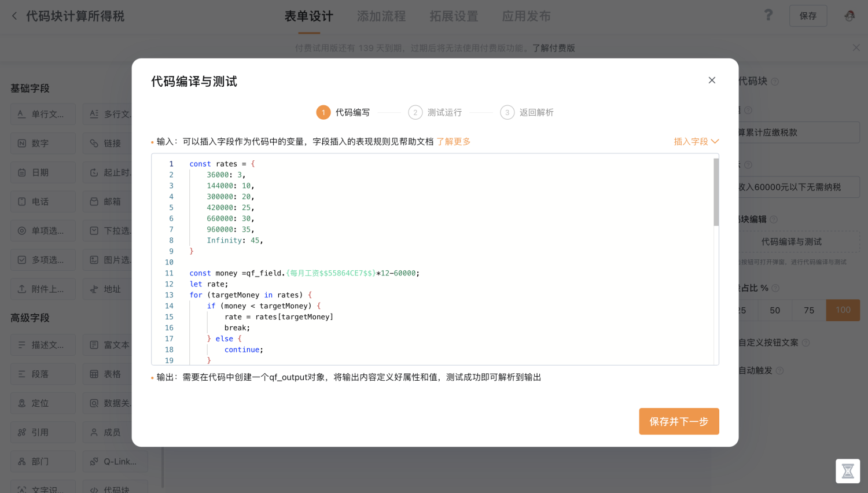Add the 定位 field
Screen dimensions: 868x493
pos(42,403)
